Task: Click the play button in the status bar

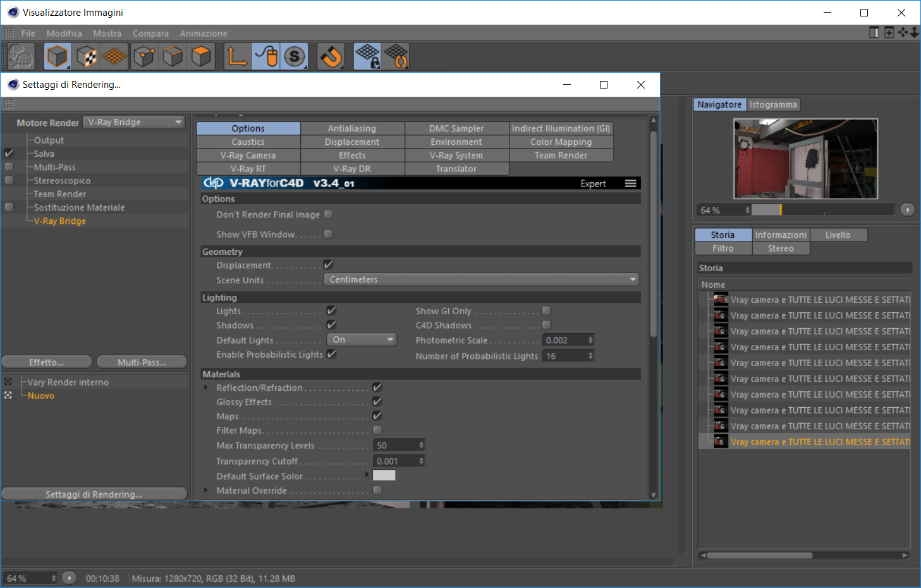Action: 70,578
